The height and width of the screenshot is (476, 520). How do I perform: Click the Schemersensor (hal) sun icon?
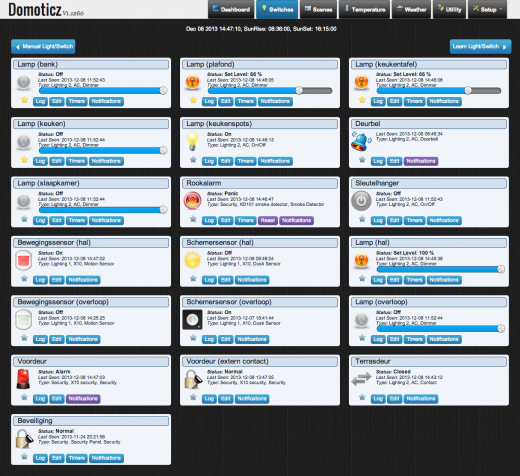[x=193, y=260]
